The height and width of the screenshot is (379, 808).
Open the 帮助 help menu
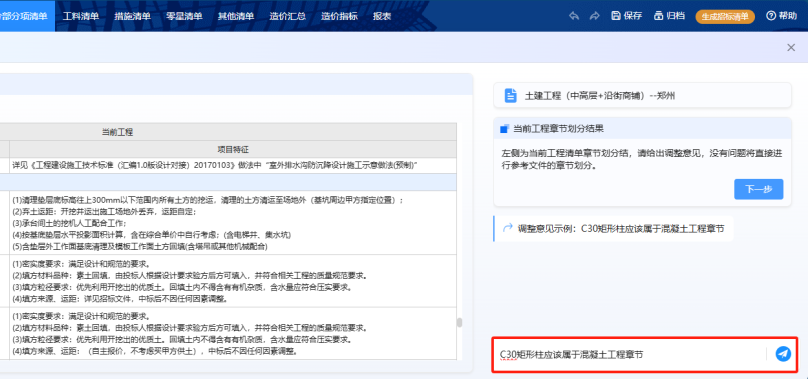(781, 16)
